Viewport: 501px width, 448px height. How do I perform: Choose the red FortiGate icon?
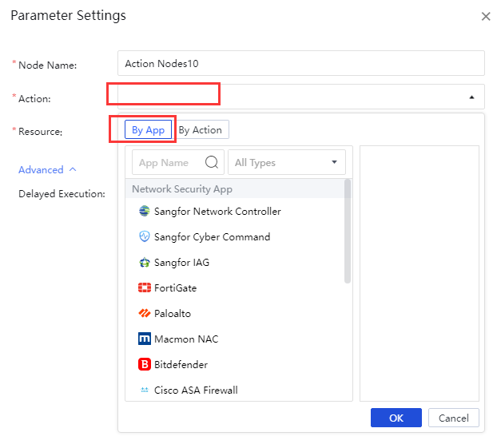pyautogui.click(x=144, y=288)
